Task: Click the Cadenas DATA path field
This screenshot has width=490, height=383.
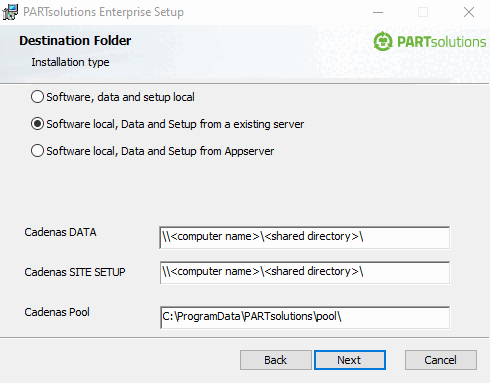Action: point(305,237)
